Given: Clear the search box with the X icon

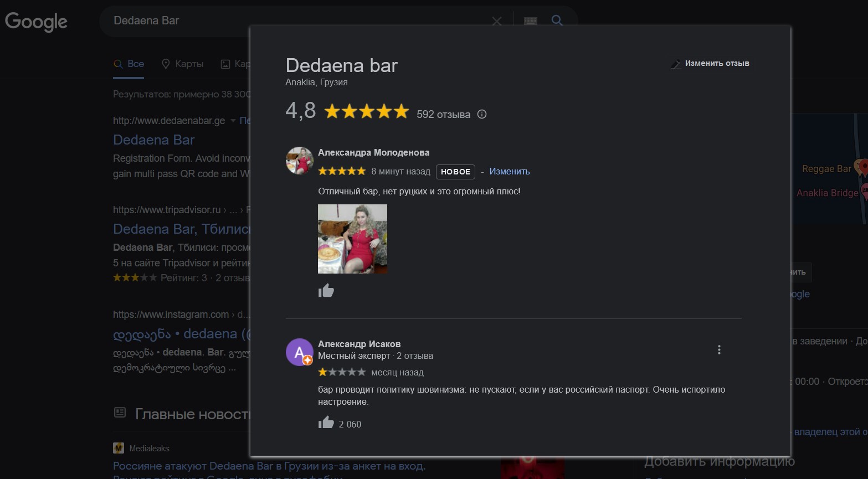Looking at the screenshot, I should click(x=497, y=21).
